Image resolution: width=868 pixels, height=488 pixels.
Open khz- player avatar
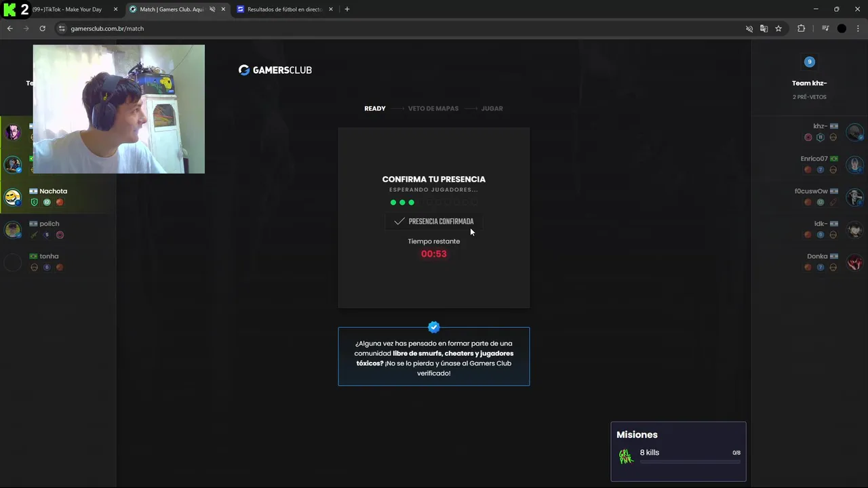pyautogui.click(x=854, y=131)
